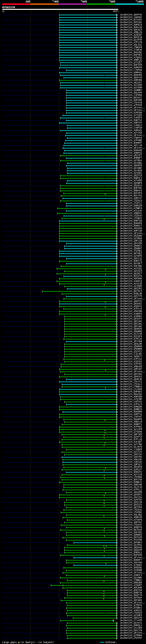The image size is (146, 644).
Task: Click the query end position 407
Action: [x=115, y=11]
